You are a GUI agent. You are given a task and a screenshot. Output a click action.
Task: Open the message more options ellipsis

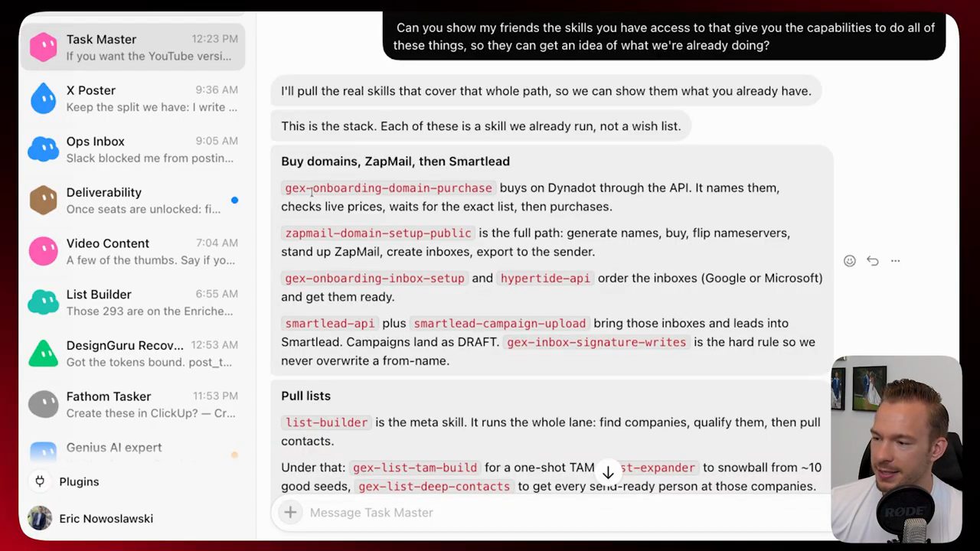[895, 261]
